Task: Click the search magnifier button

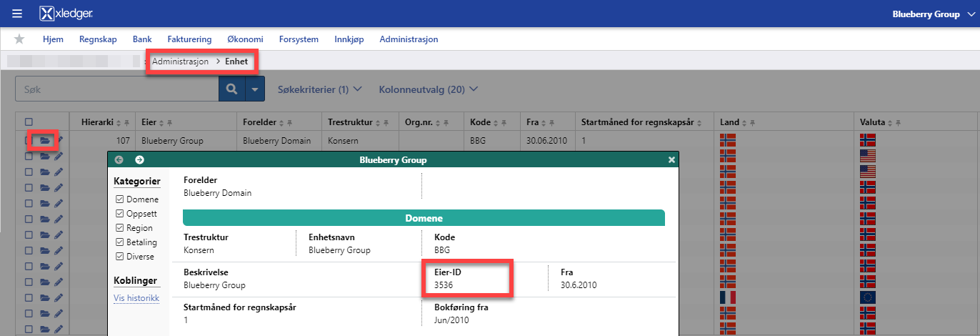Action: coord(231,89)
